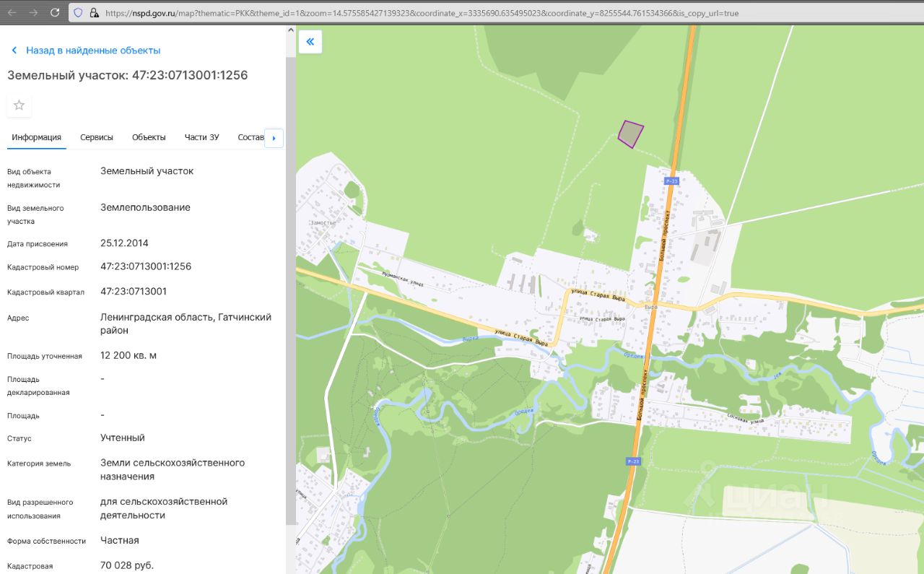
Task: Switch to the Состав tab
Action: click(250, 137)
